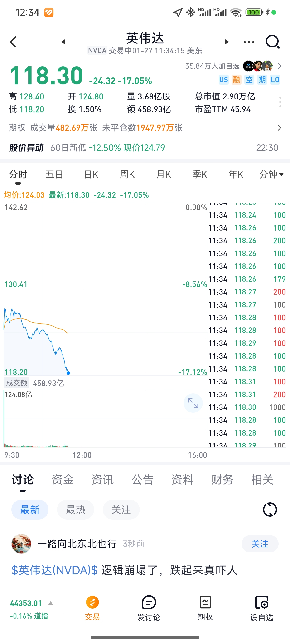The width and height of the screenshot is (290, 644).
Task: Tap the 发讨论 post discussion icon
Action: click(149, 608)
